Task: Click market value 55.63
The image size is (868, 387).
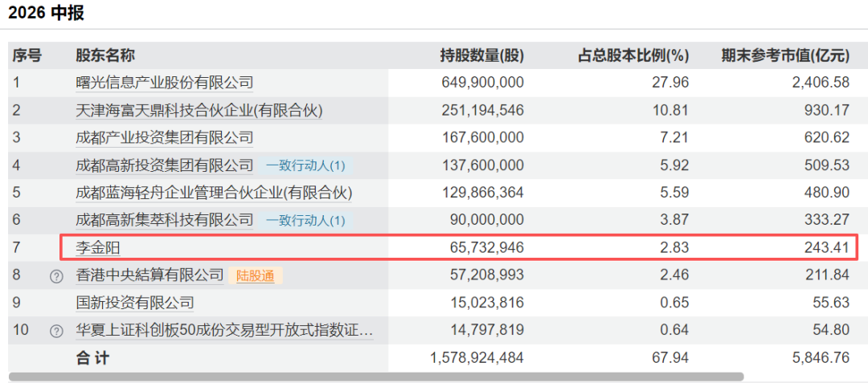Action: coord(832,303)
